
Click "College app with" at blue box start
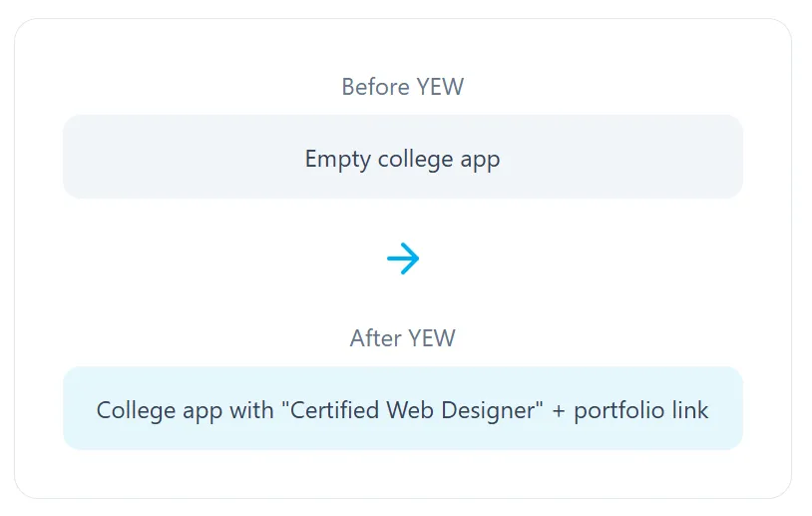point(185,411)
